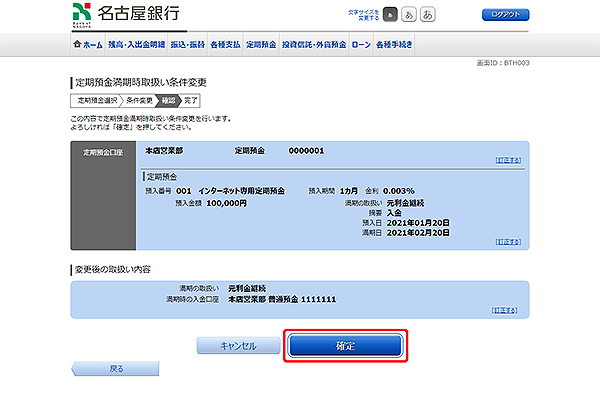Screen dimensions: 600x394
Task: Confirm with the 確定 button
Action: tap(345, 346)
